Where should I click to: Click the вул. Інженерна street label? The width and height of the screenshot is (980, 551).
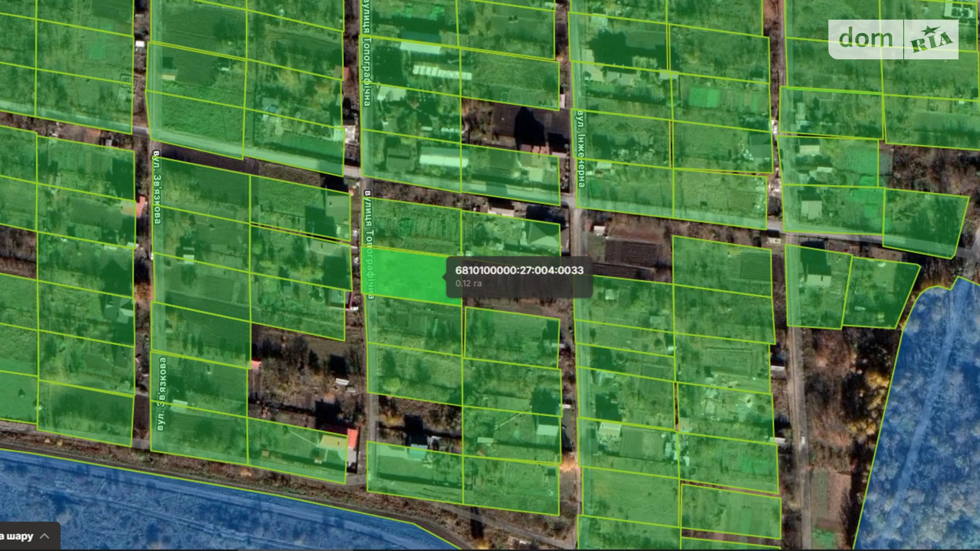pos(581,148)
